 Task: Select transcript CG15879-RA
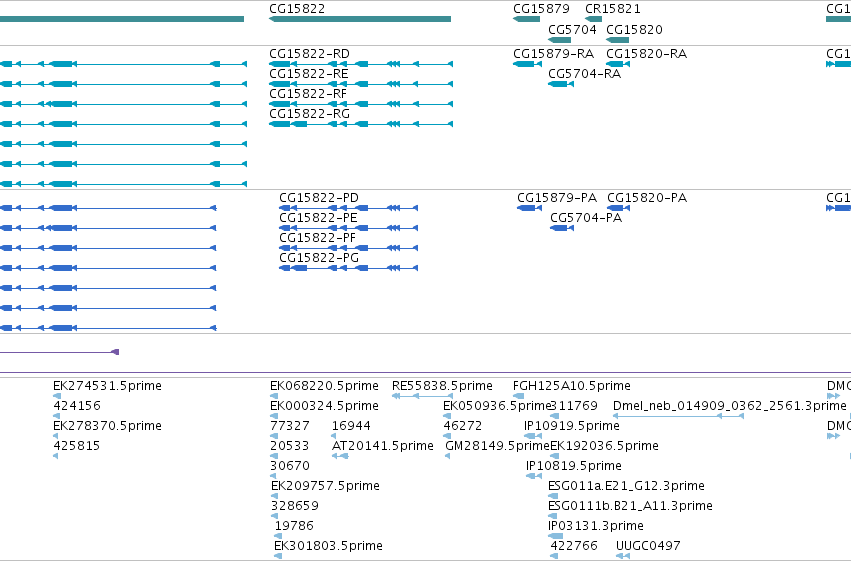point(527,64)
